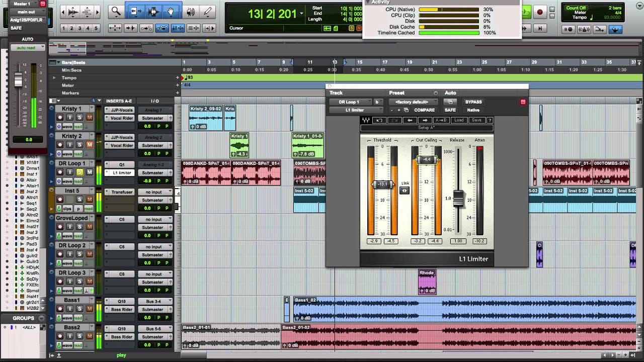This screenshot has width=644, height=362.
Task: Open the factory default preset dropdown
Action: tap(413, 102)
